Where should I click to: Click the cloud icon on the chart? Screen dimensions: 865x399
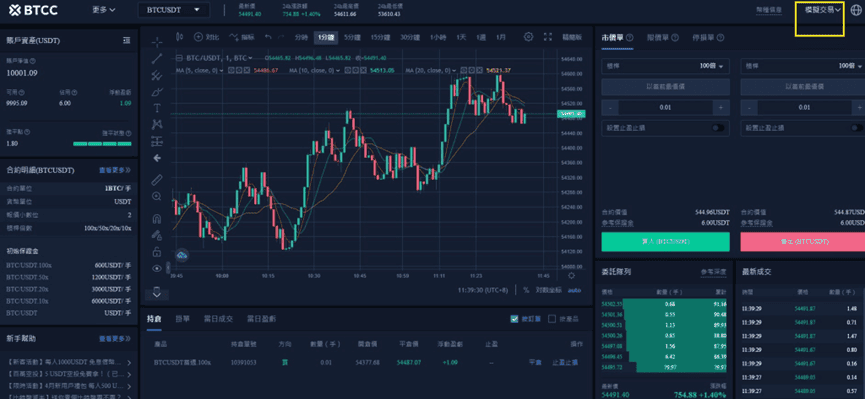182,255
